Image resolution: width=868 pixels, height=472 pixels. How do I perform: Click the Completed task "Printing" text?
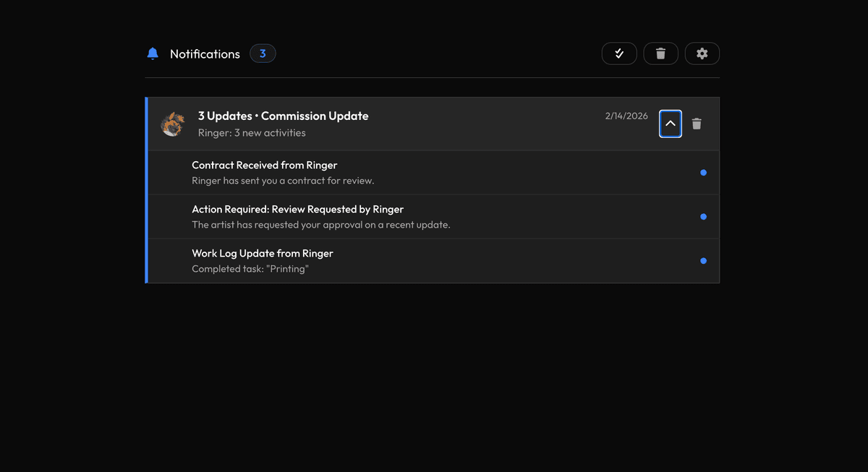pyautogui.click(x=250, y=269)
